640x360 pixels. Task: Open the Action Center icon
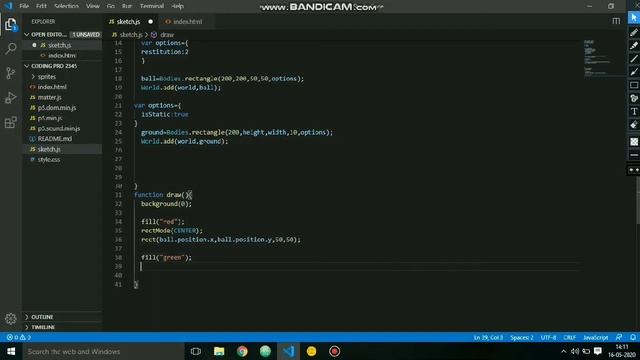[x=598, y=351]
